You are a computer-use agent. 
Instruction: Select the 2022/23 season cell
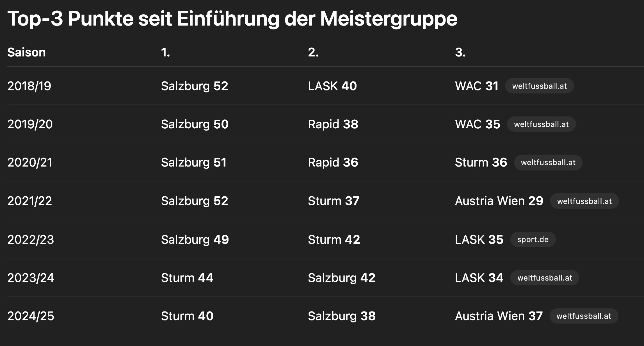tap(31, 240)
